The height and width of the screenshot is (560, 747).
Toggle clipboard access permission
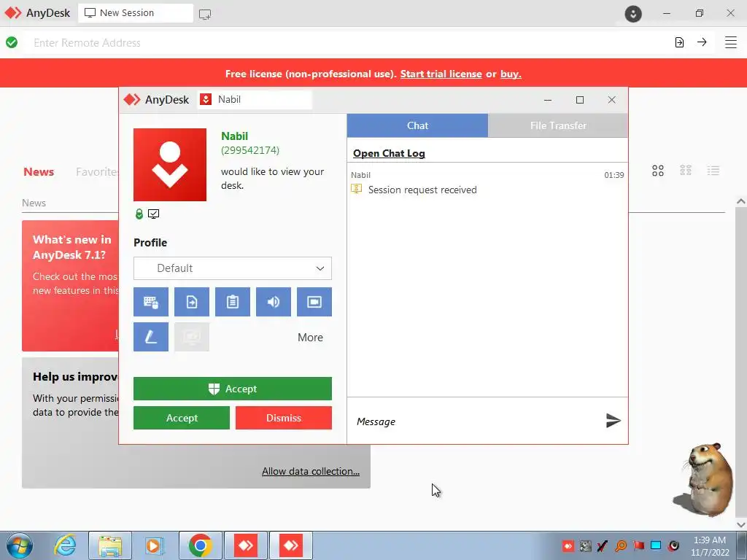click(x=233, y=302)
